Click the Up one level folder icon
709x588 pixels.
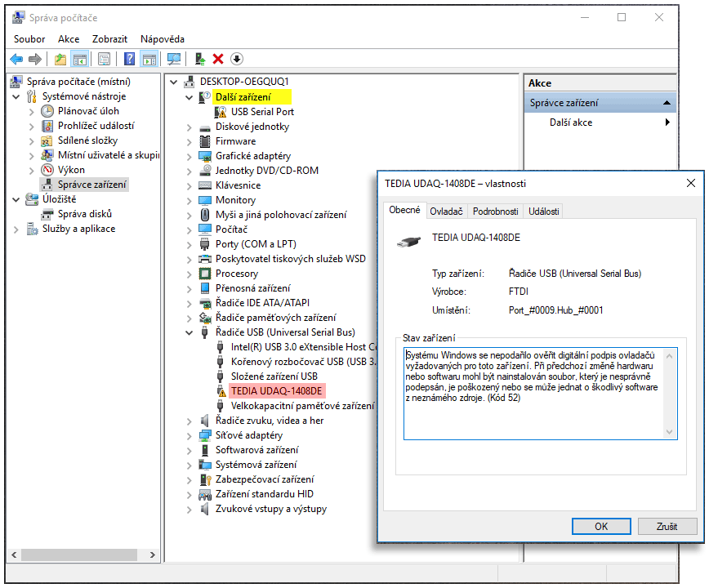point(60,59)
